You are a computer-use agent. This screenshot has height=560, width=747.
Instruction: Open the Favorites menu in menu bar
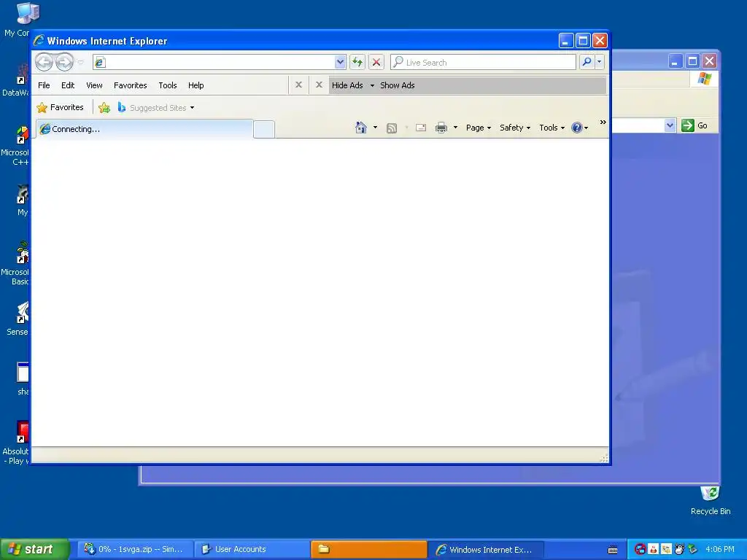[x=130, y=85]
